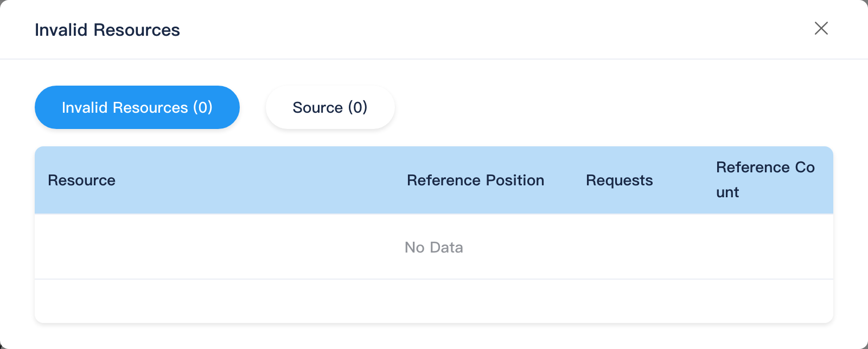Image resolution: width=868 pixels, height=349 pixels.
Task: Close the Invalid Resources dialog
Action: [x=821, y=28]
